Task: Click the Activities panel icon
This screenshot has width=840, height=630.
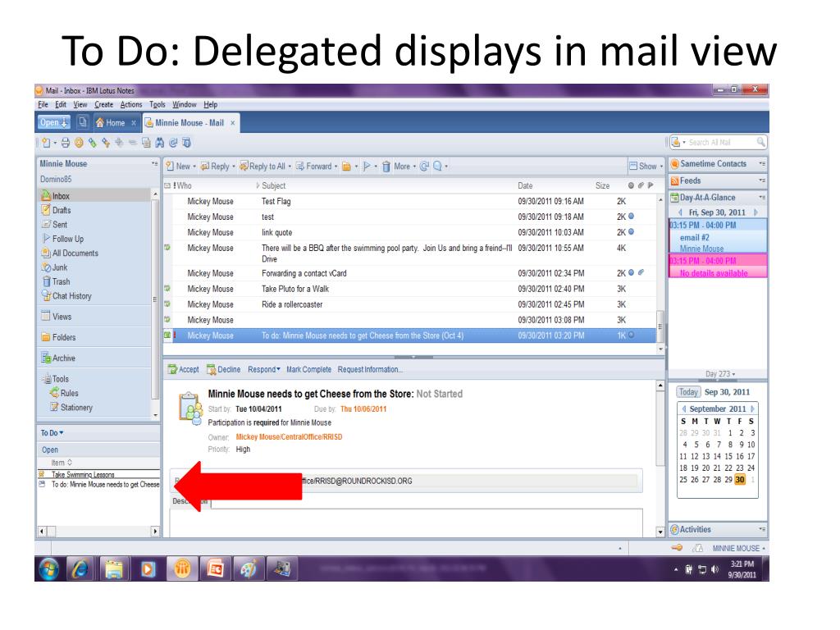Action: (x=675, y=529)
